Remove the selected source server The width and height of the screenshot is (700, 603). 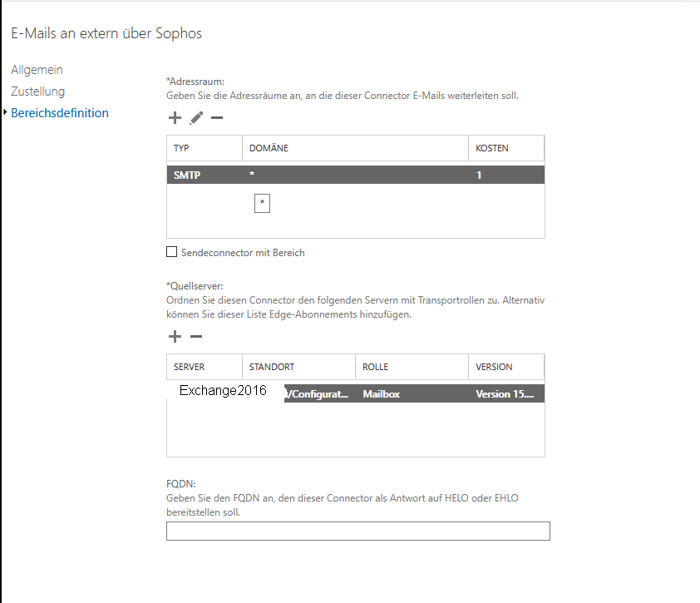point(196,336)
